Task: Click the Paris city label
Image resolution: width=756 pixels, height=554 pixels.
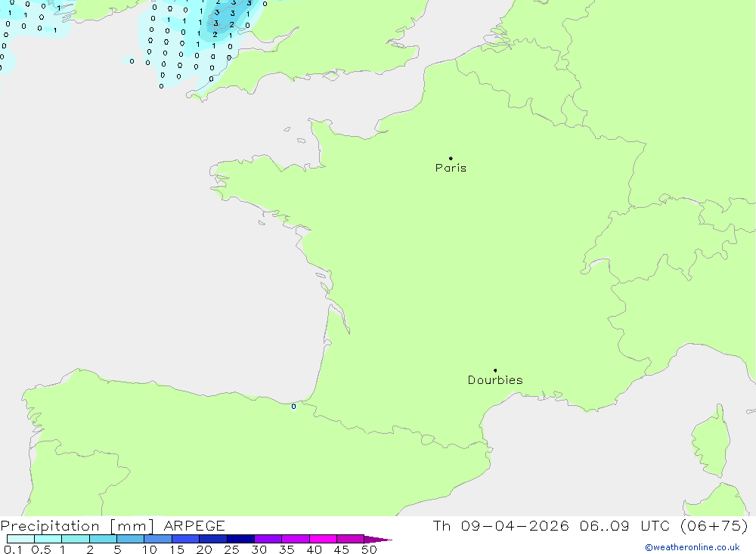Action: [x=451, y=168]
